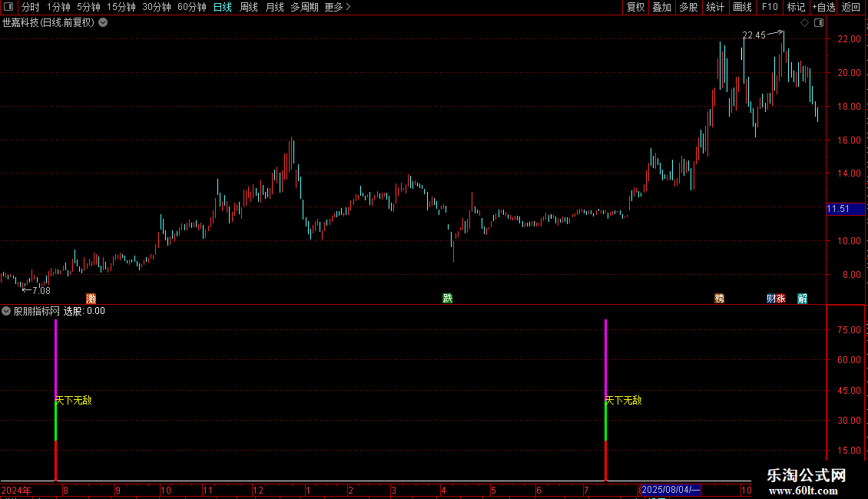Click the 财 financial marker
This screenshot has width=868, height=499.
pos(771,299)
